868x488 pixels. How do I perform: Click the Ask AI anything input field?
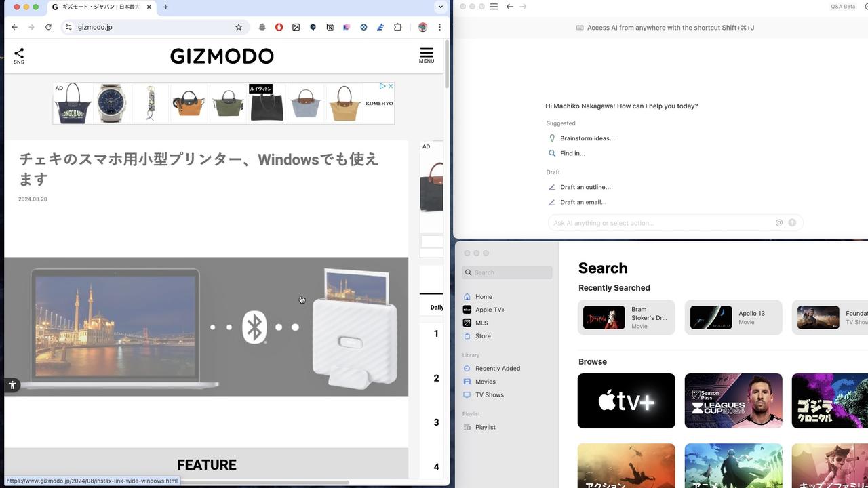tap(661, 222)
